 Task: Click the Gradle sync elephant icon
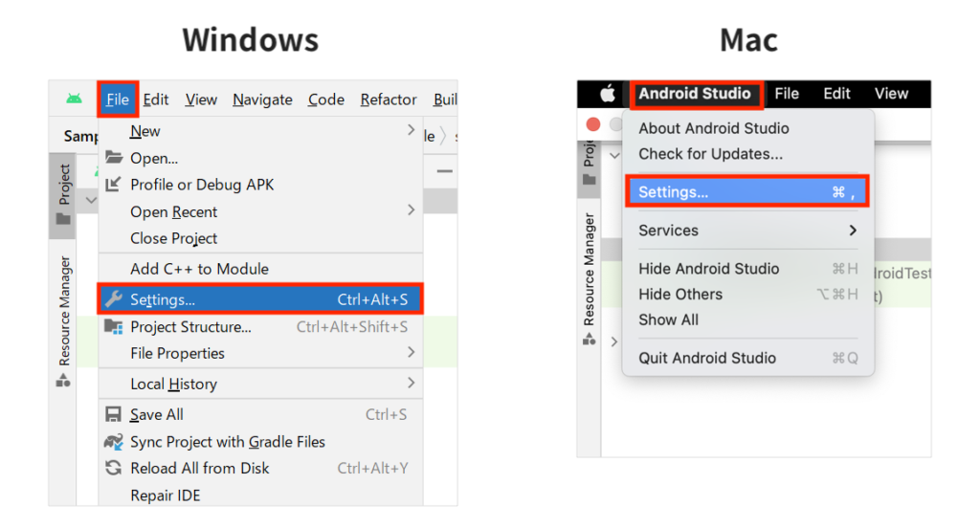click(x=113, y=442)
